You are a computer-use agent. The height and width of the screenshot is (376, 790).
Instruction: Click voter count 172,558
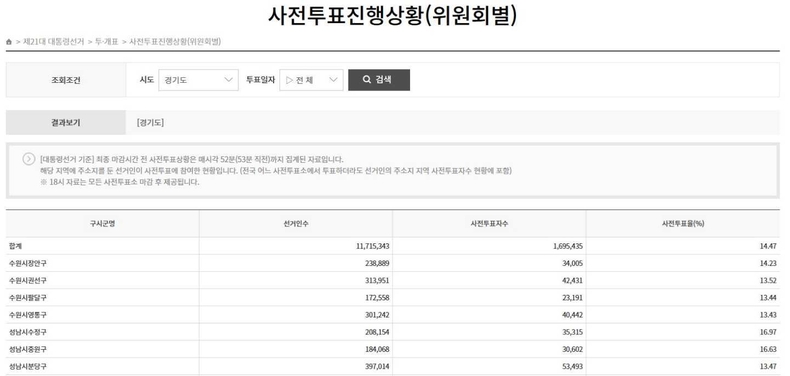click(x=377, y=297)
